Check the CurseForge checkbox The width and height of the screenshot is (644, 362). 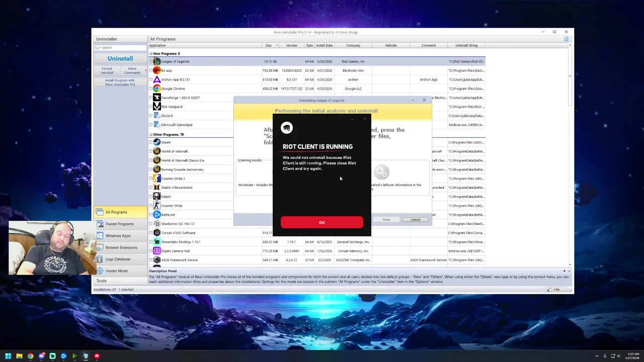click(150, 98)
